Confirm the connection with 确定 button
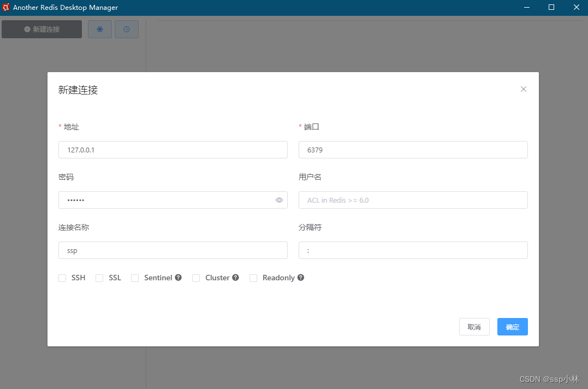588x389 pixels. tap(512, 327)
